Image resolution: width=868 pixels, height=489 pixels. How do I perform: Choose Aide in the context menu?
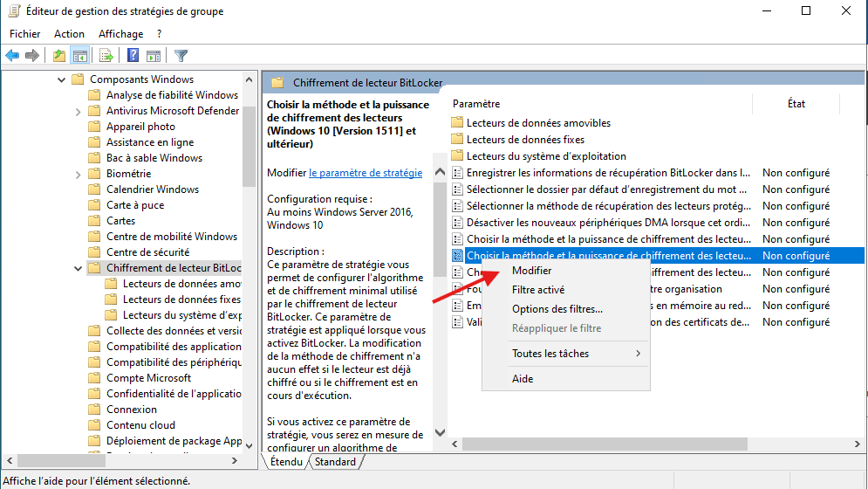tap(566, 379)
